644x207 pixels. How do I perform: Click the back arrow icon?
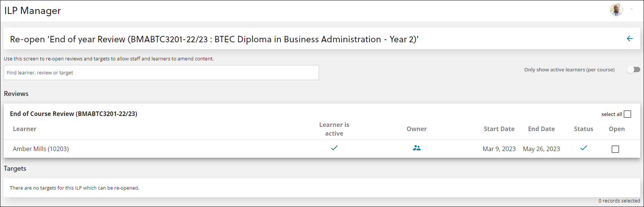point(630,39)
